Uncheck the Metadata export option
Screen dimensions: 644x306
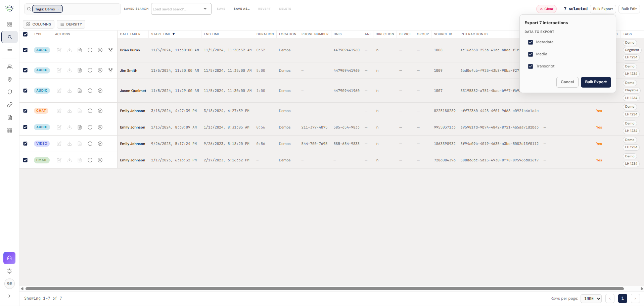(x=531, y=42)
